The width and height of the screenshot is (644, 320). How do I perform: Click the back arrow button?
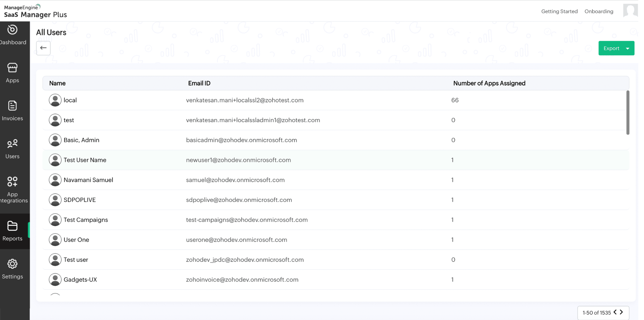[43, 48]
